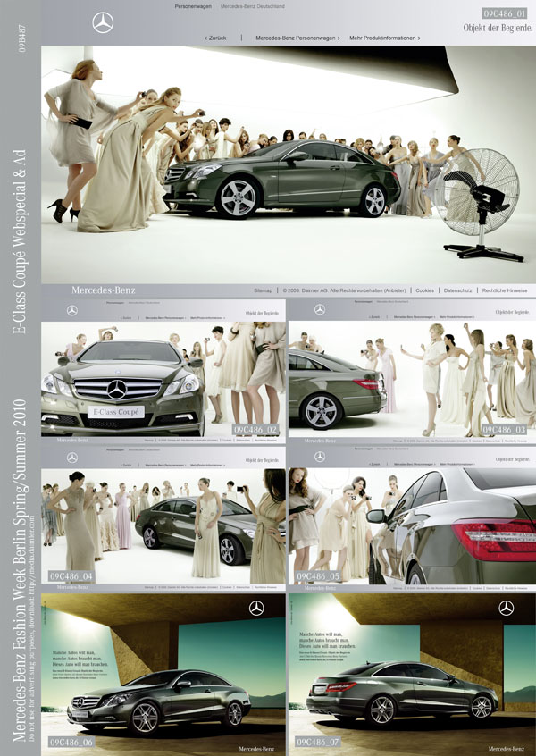Click the star emblem on the front grille

[117, 389]
